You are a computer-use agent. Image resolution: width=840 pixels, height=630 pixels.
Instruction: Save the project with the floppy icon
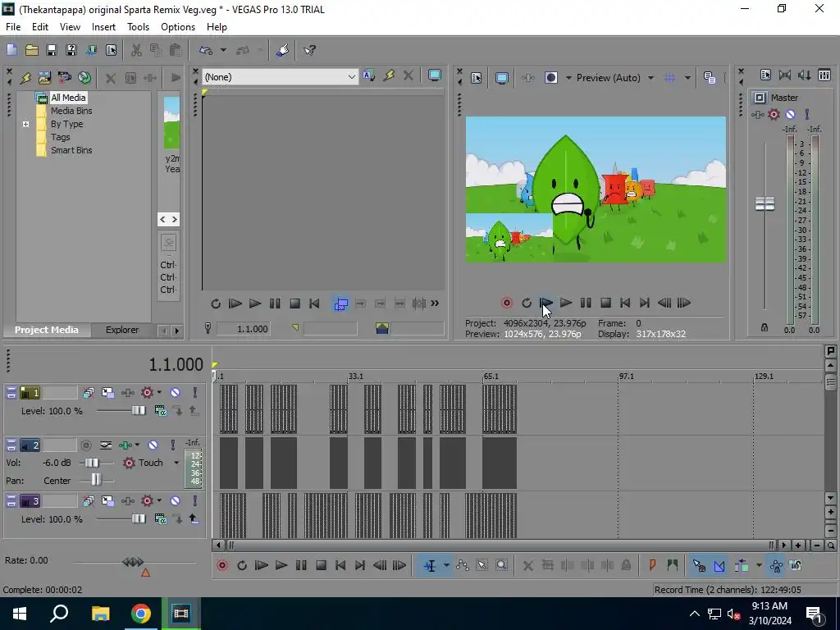click(x=52, y=50)
